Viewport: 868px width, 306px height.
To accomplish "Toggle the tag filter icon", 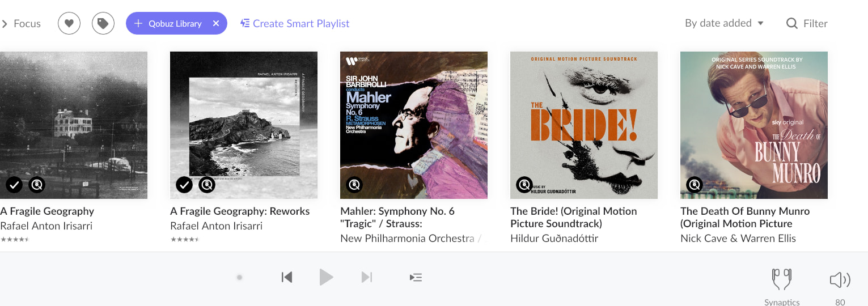I will (103, 23).
